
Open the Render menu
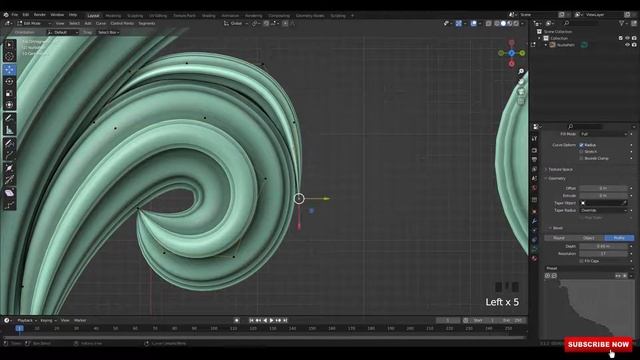click(40, 15)
